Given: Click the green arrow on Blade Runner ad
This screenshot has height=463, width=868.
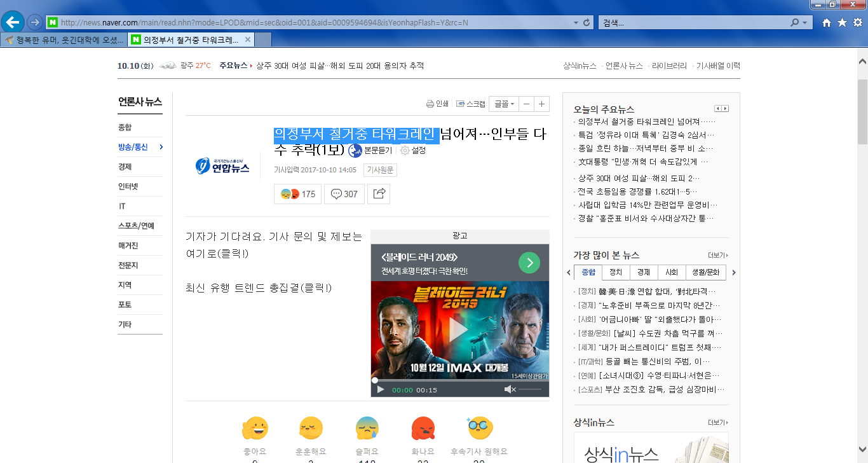Looking at the screenshot, I should (x=529, y=262).
